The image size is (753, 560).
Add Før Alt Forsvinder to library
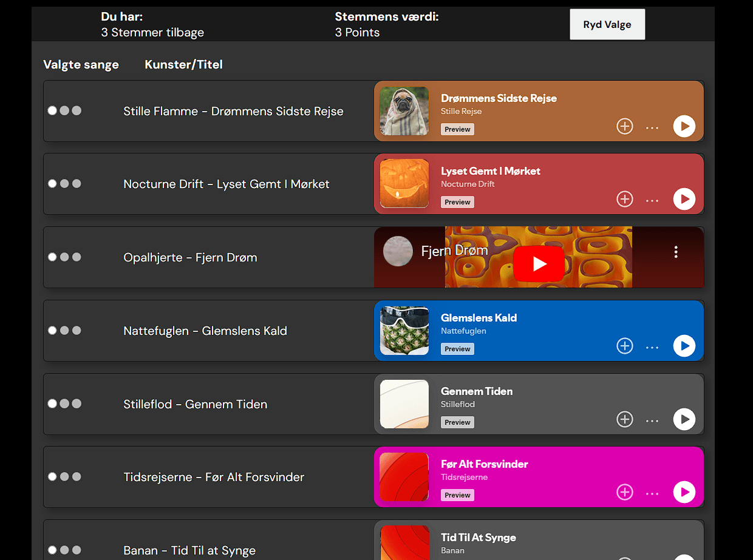[x=624, y=492]
